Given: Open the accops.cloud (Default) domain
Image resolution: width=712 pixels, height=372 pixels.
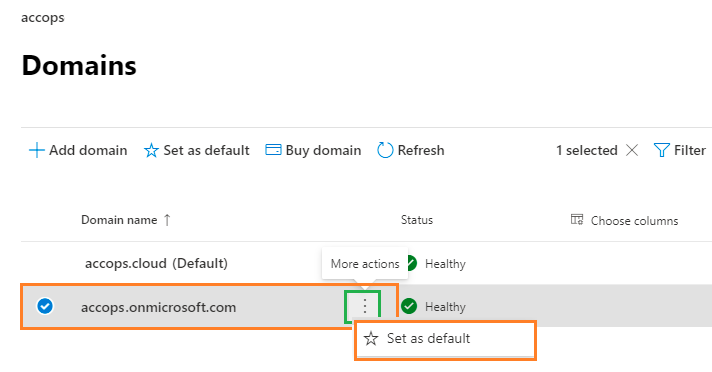Looking at the screenshot, I should pos(156,263).
